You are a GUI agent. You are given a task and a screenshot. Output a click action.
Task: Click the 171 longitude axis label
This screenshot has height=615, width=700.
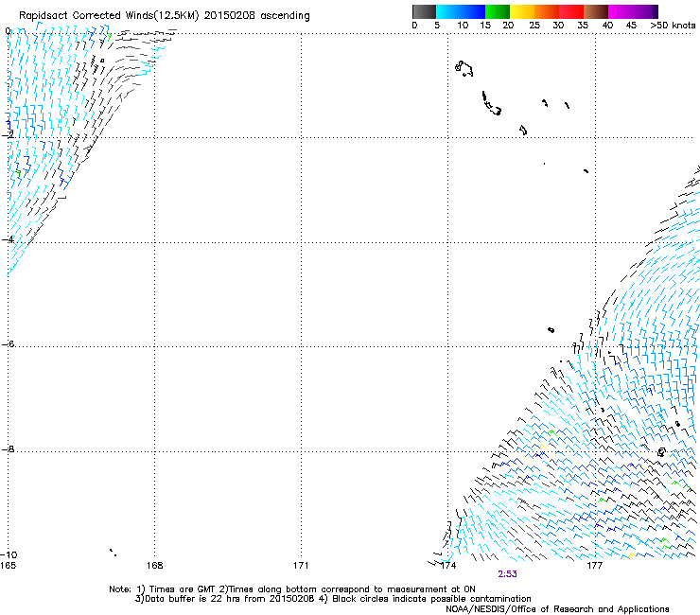(x=301, y=566)
